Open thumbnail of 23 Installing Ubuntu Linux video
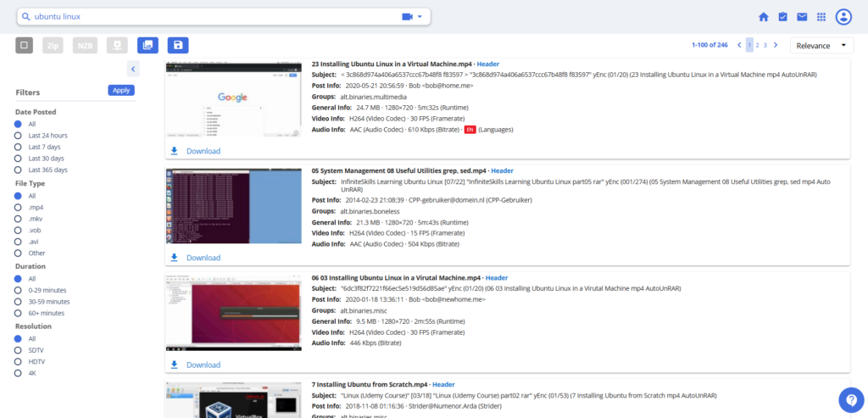 [234, 99]
